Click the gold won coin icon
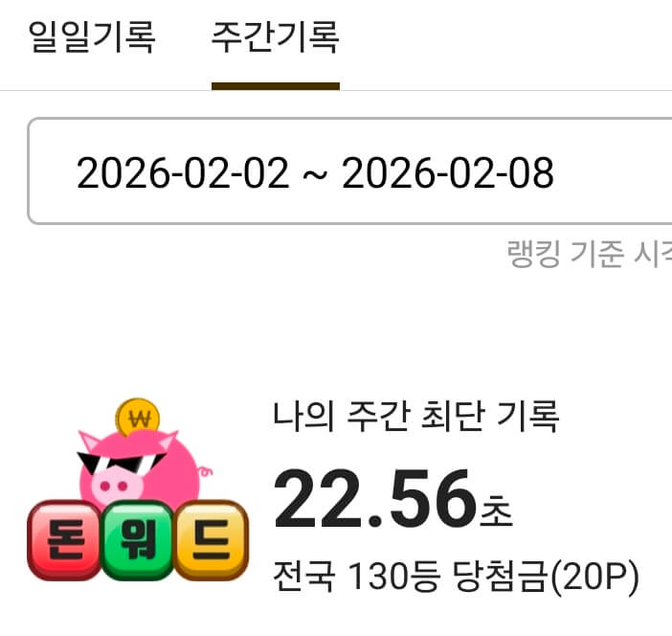 coord(138,418)
